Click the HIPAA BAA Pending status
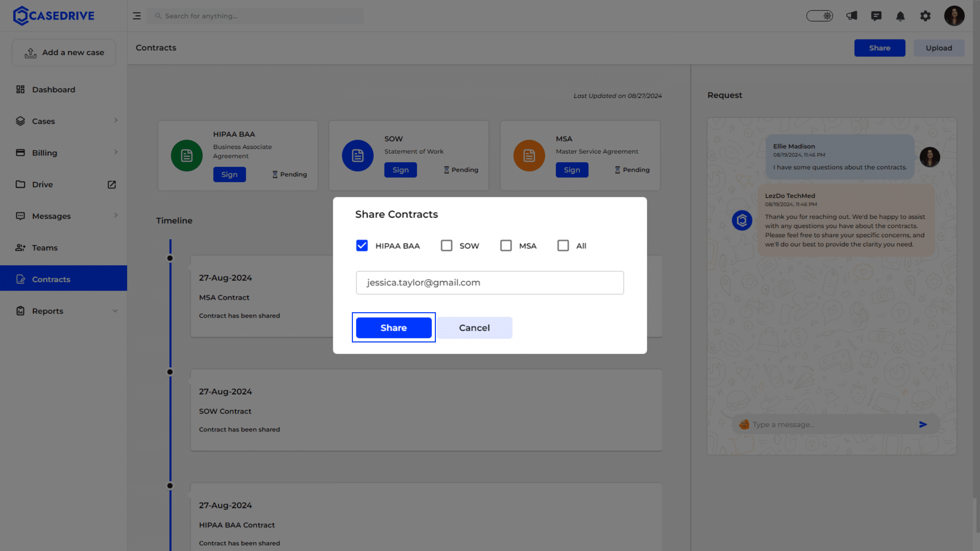The height and width of the screenshot is (551, 980). click(x=290, y=174)
